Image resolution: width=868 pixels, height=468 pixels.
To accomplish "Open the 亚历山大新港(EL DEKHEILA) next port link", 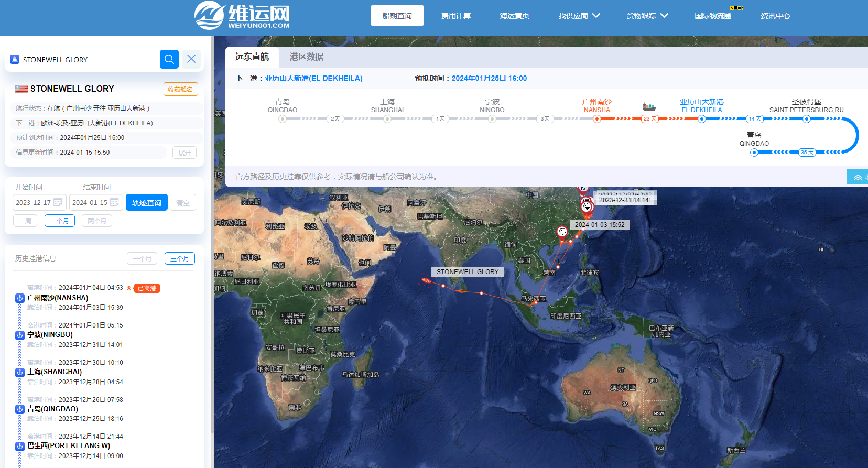I will [313, 78].
